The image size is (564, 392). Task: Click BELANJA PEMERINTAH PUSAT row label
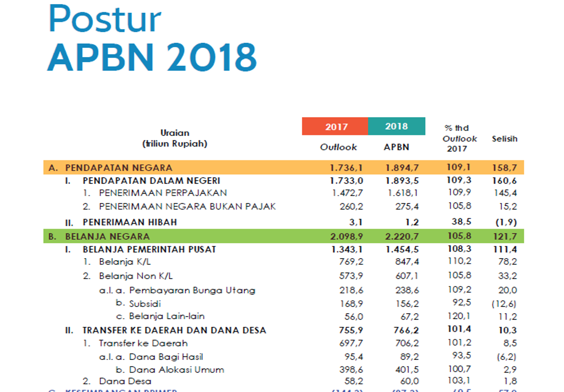[149, 249]
